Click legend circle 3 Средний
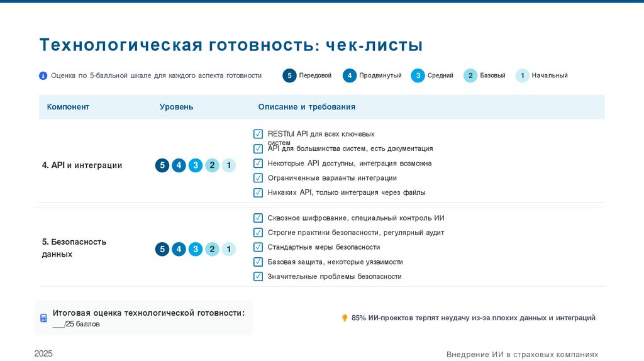 pos(418,75)
